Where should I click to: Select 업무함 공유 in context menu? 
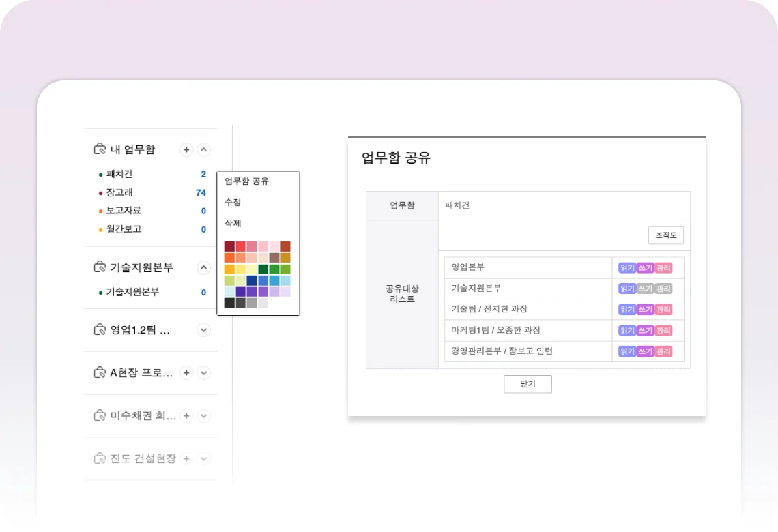point(246,181)
